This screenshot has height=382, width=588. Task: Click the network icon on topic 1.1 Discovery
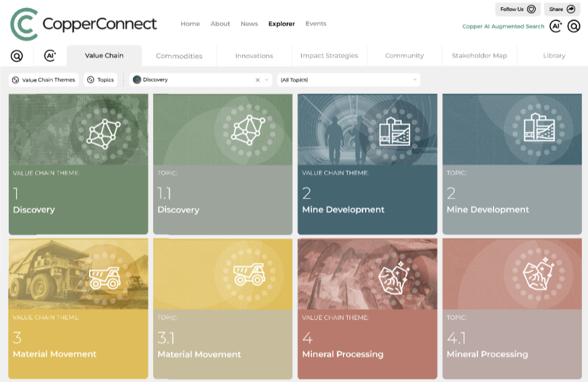click(x=248, y=130)
